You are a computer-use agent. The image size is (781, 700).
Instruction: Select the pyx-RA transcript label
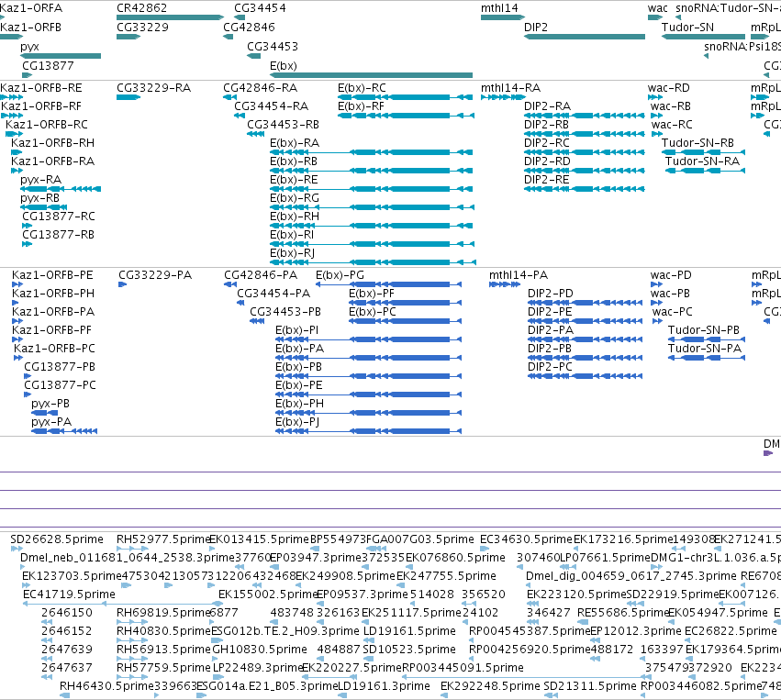click(x=41, y=180)
